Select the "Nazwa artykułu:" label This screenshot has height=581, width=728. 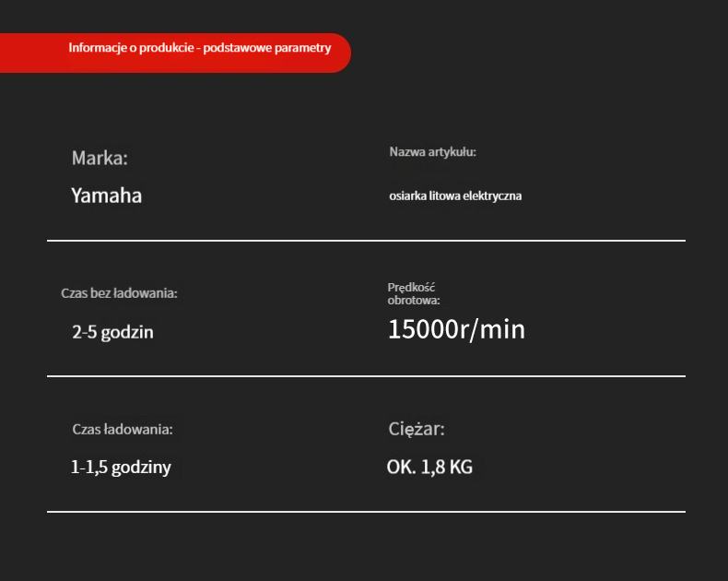(x=432, y=152)
